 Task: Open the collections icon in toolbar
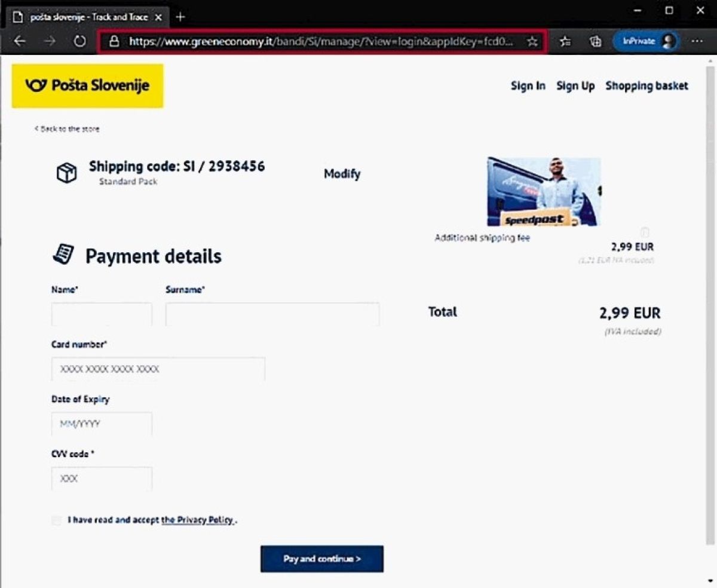click(x=595, y=41)
